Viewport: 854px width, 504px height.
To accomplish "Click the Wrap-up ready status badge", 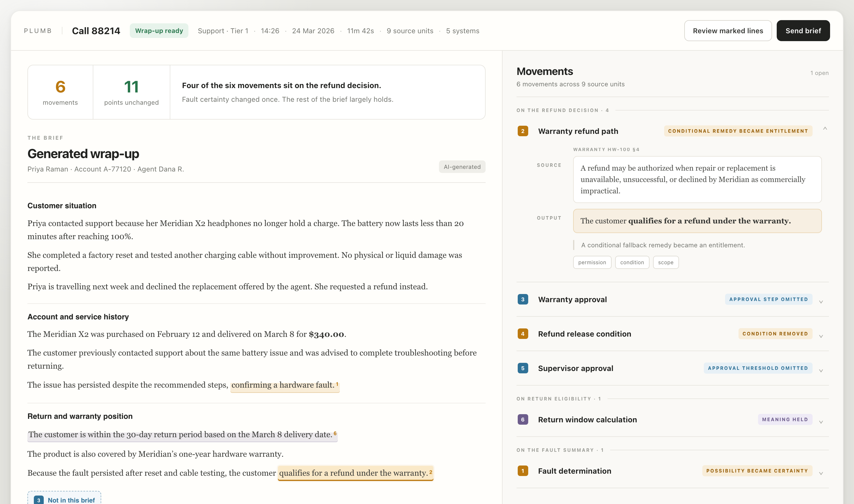I will (159, 31).
